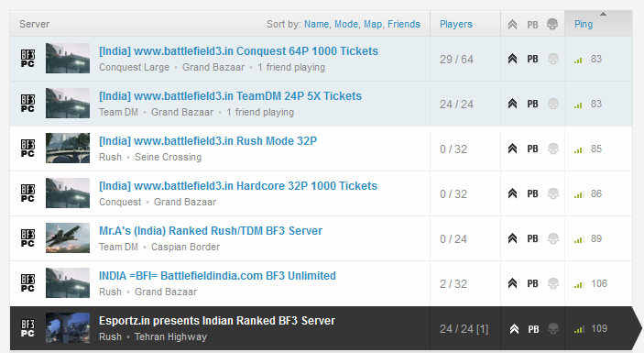Image resolution: width=644 pixels, height=353 pixels.
Task: Open Rush Mode 32P server link
Action: (208, 141)
